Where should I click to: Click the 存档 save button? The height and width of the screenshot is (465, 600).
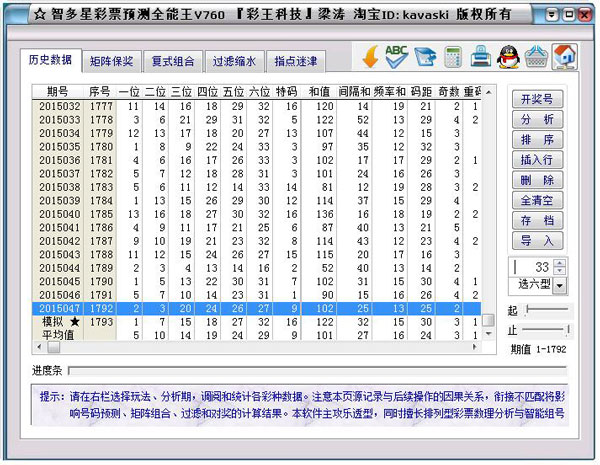tap(537, 220)
